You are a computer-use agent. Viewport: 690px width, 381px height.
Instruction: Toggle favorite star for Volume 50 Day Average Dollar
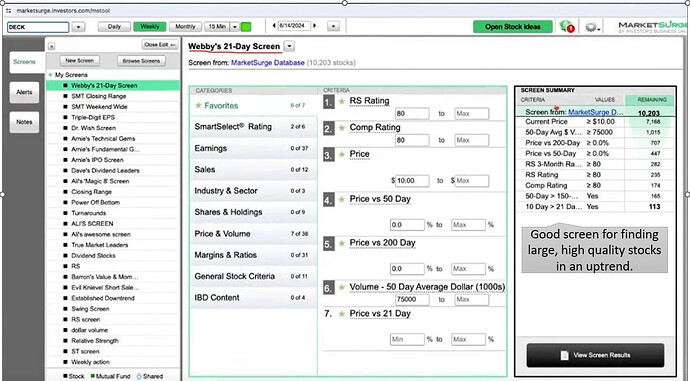pyautogui.click(x=342, y=288)
